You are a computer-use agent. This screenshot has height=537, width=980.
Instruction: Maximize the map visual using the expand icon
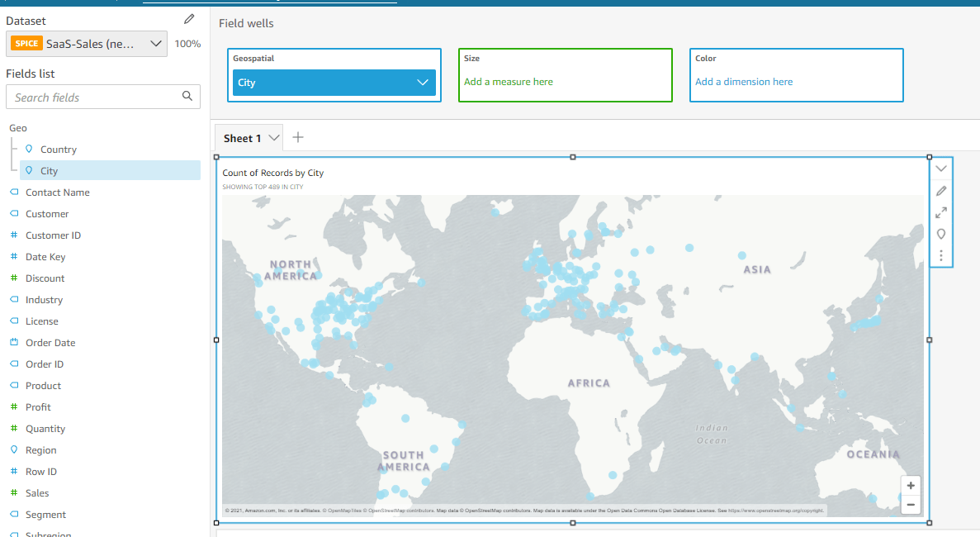(x=941, y=211)
